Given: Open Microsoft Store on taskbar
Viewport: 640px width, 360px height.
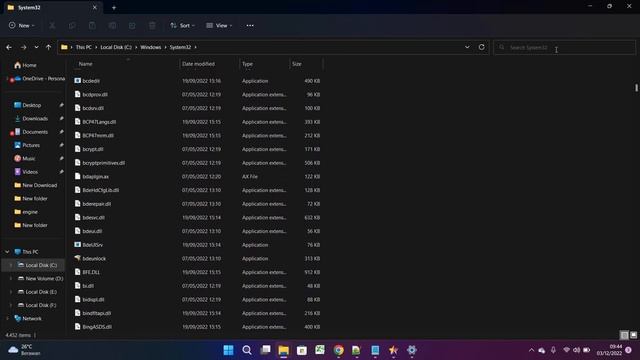Looking at the screenshot, I should [302, 350].
